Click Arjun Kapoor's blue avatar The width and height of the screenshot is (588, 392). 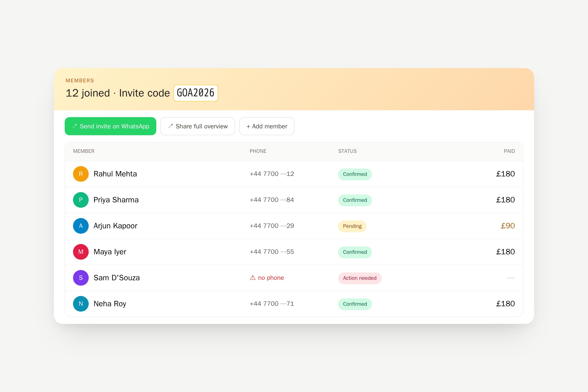pos(81,226)
